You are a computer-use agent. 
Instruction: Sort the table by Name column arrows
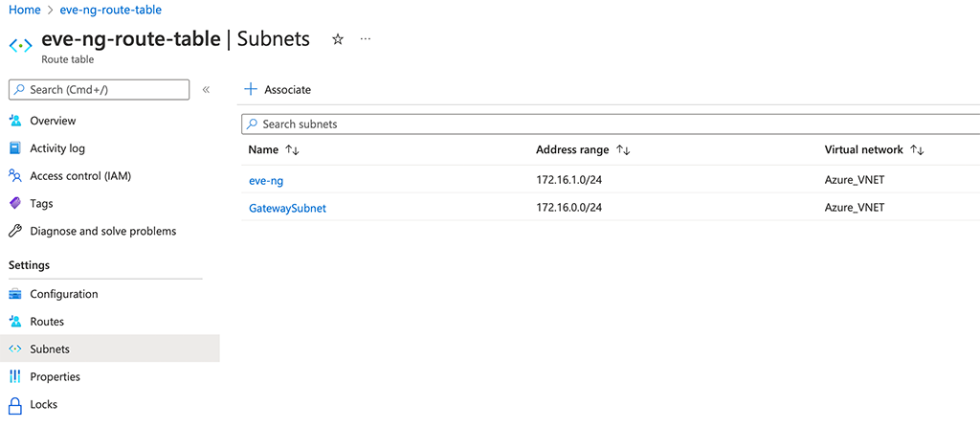(293, 150)
